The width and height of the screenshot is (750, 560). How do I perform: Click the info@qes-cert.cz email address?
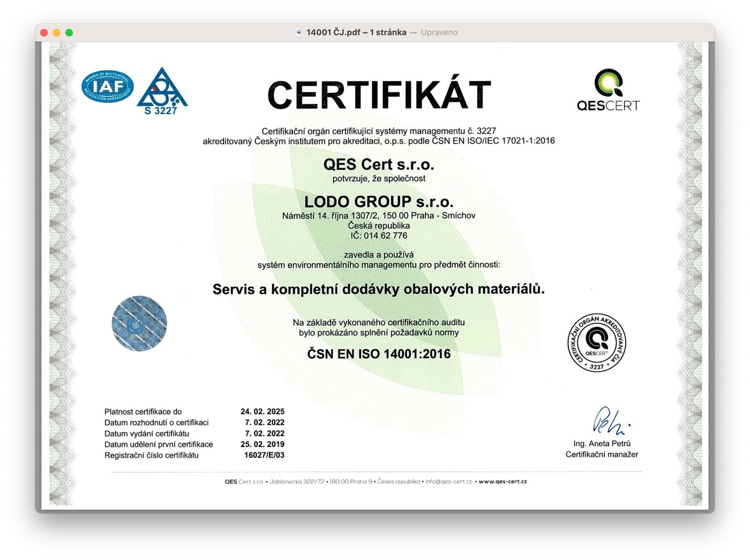[x=448, y=481]
